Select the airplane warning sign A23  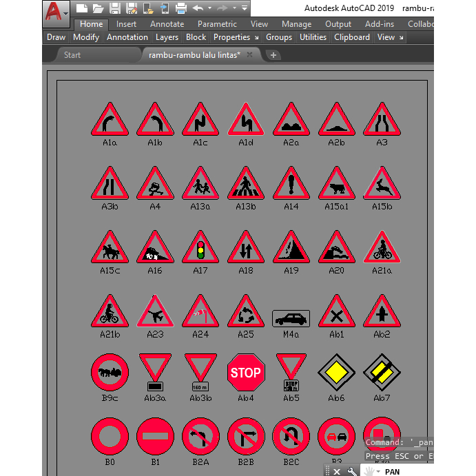pos(155,311)
